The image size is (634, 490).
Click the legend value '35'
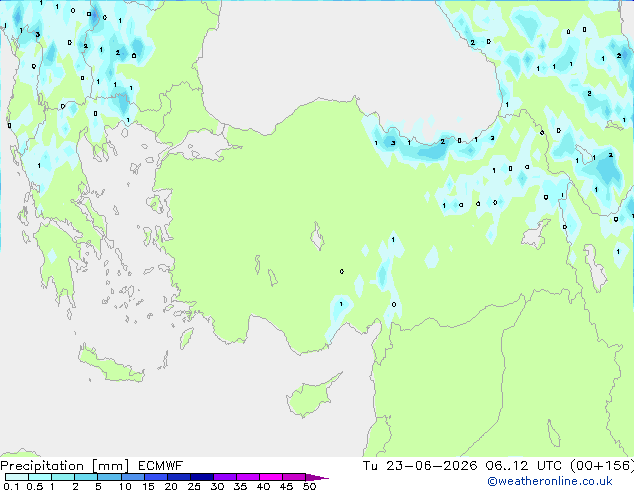tap(240, 486)
